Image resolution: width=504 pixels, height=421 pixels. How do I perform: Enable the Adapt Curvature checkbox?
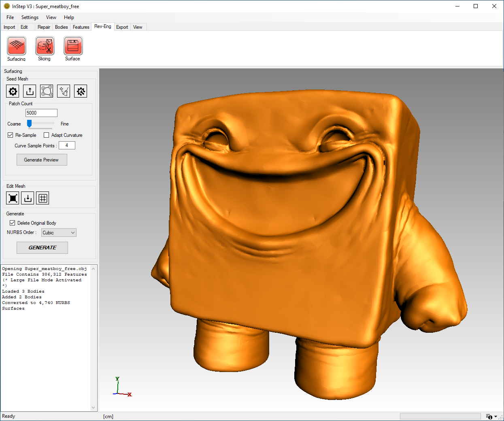(47, 135)
